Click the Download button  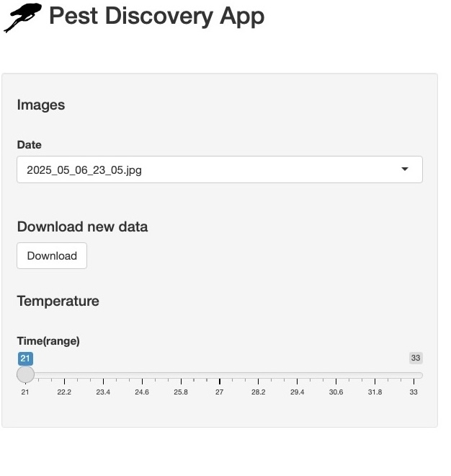pos(52,255)
